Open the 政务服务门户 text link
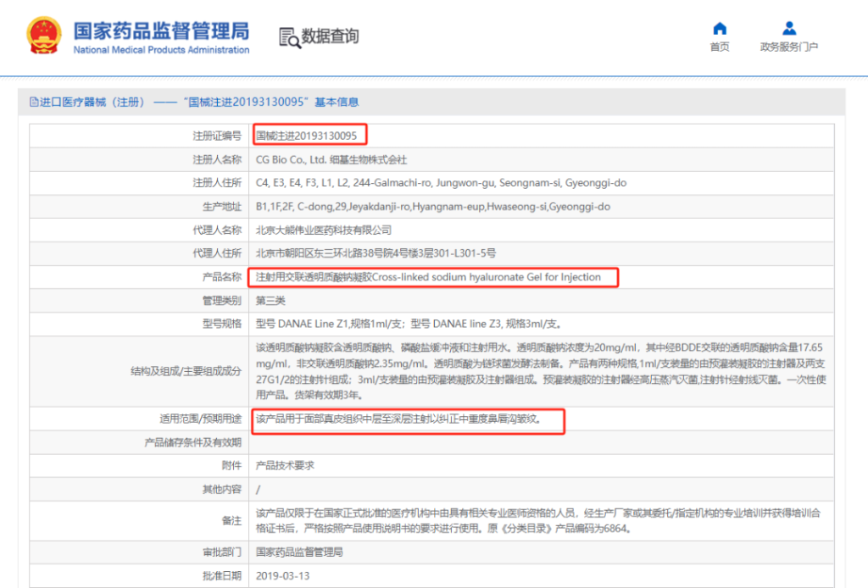 click(x=789, y=47)
